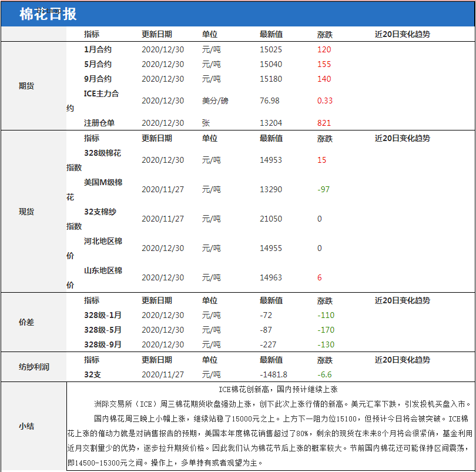Click the red change value 155
Image resolution: width=476 pixels, height=472 pixels.
point(324,64)
